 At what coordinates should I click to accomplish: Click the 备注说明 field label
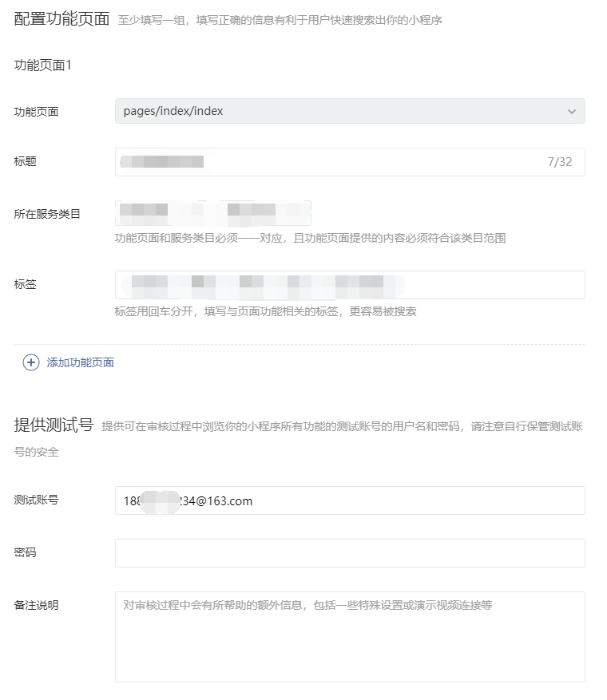[x=36, y=605]
